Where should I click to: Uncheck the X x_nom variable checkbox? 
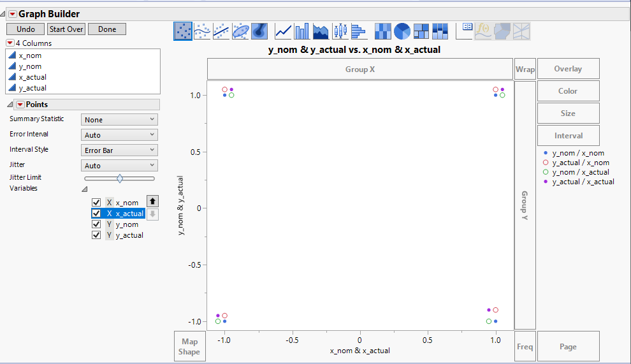click(96, 203)
